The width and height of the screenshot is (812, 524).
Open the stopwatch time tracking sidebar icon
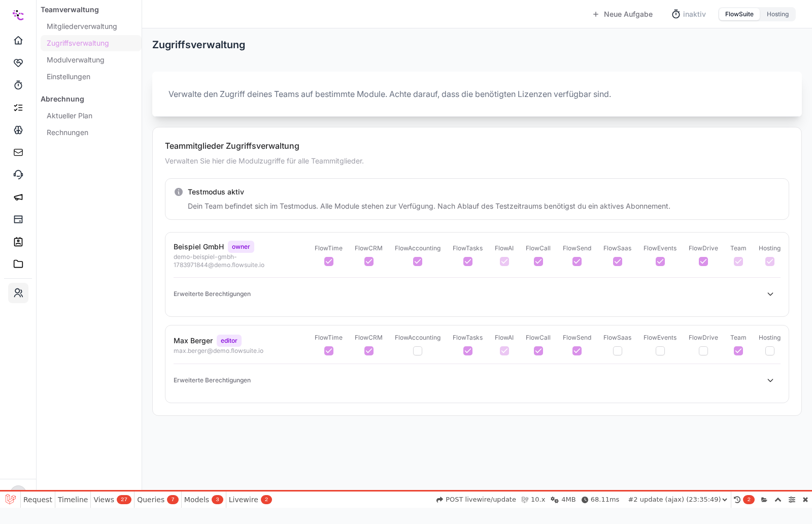tap(18, 85)
